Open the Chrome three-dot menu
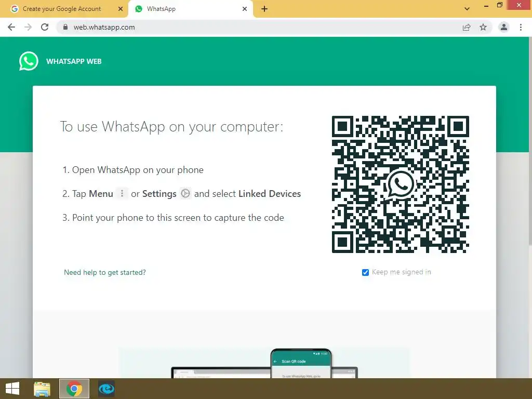The height and width of the screenshot is (399, 532). click(521, 27)
